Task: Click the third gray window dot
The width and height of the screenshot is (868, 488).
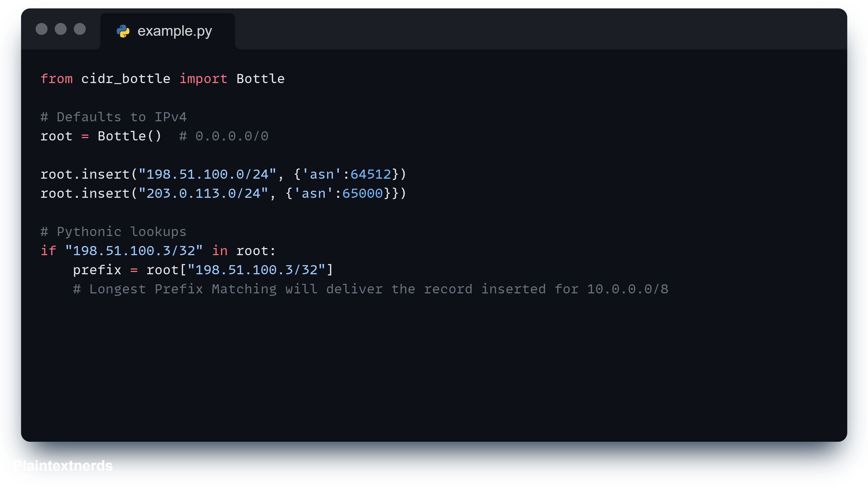Action: pyautogui.click(x=80, y=29)
